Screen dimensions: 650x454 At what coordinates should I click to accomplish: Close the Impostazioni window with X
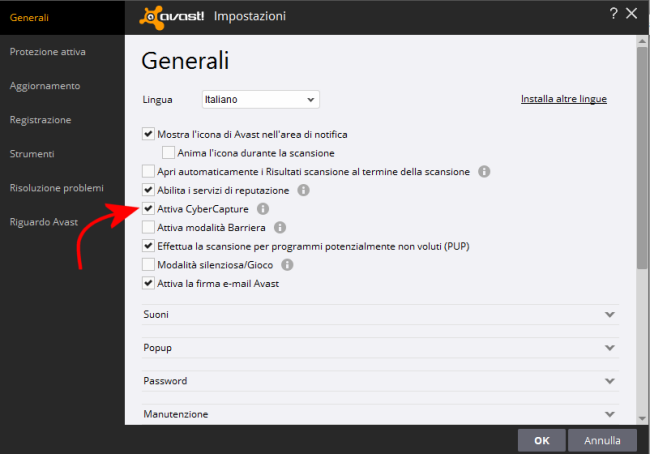(631, 14)
